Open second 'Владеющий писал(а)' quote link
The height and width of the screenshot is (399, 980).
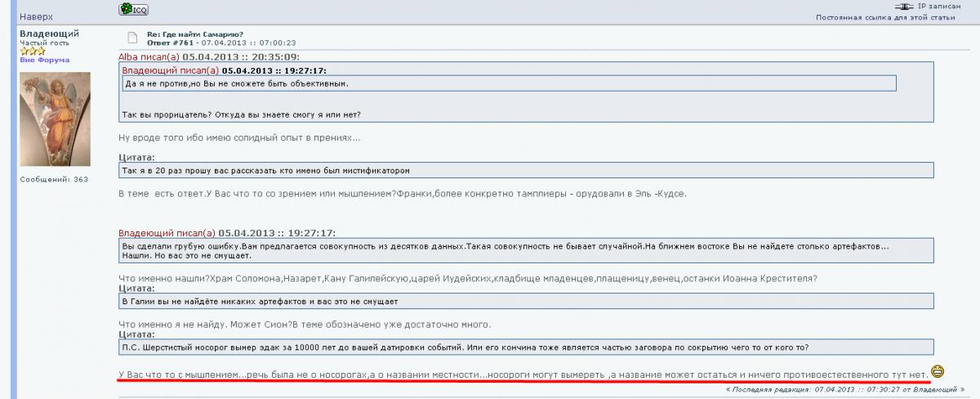(167, 232)
